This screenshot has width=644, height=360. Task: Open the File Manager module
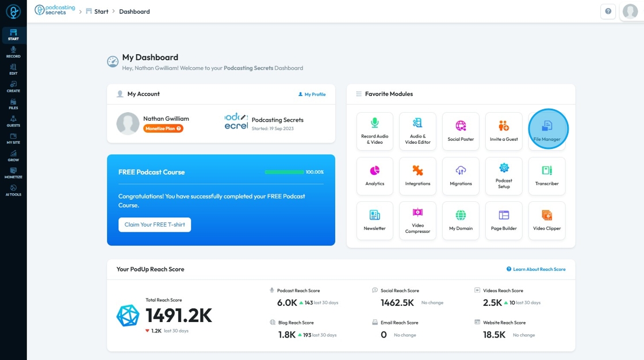click(547, 131)
